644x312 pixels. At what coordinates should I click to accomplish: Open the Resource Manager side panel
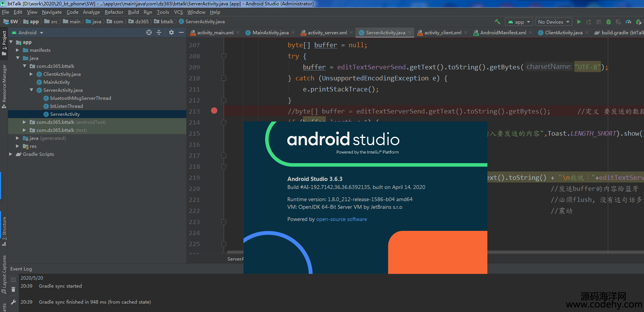pos(4,86)
